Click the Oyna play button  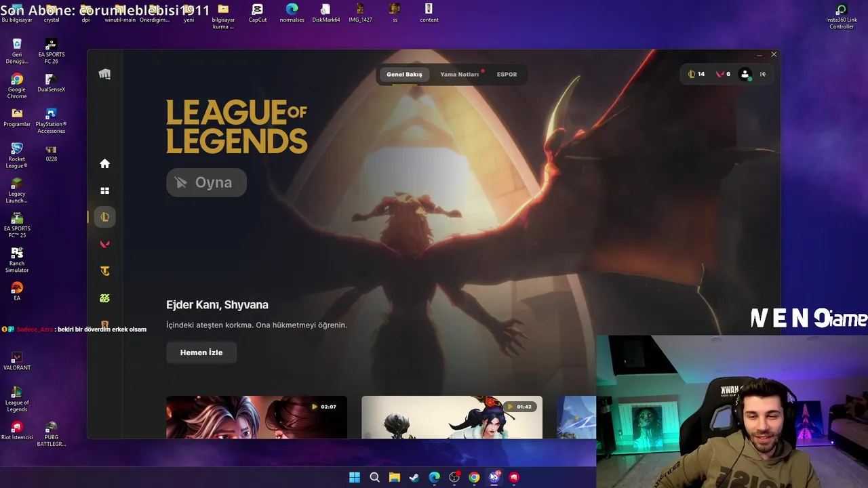pos(206,182)
